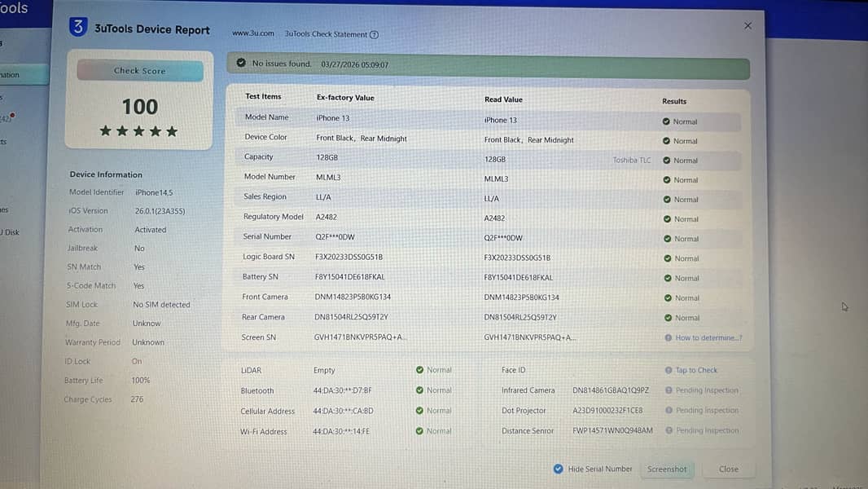
Task: Click the Device Information heading
Action: point(106,174)
